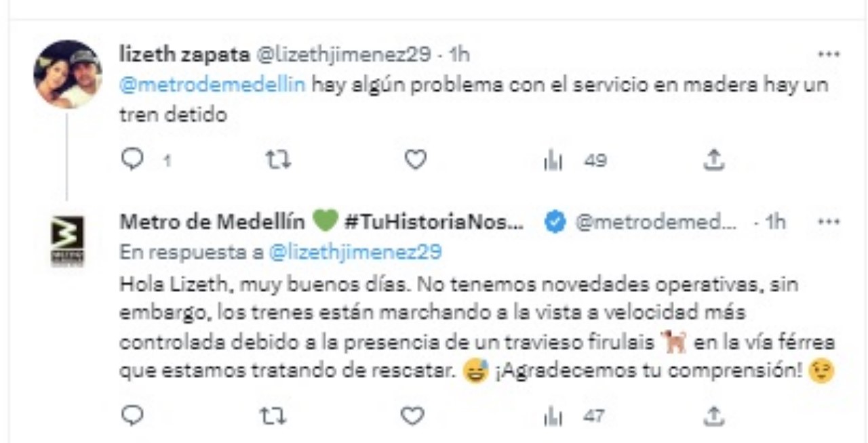
Task: Open Metro de Medellín's avatar logo
Action: (x=68, y=240)
